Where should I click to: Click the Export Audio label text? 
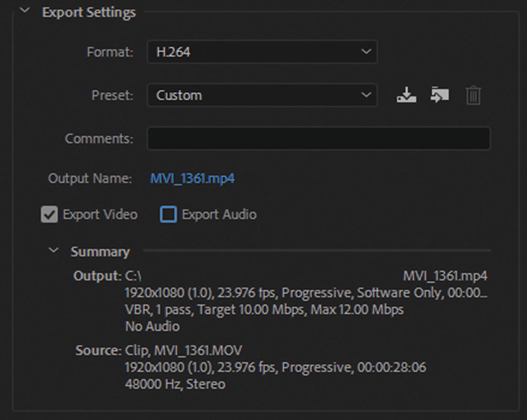pyautogui.click(x=219, y=214)
